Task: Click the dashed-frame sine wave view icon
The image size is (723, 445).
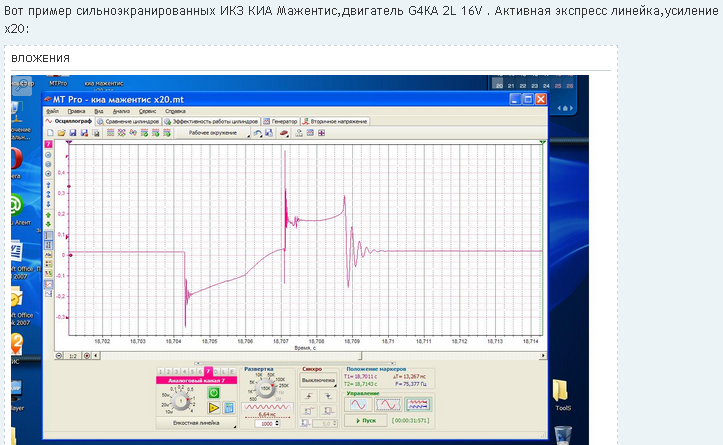Action: (x=388, y=405)
